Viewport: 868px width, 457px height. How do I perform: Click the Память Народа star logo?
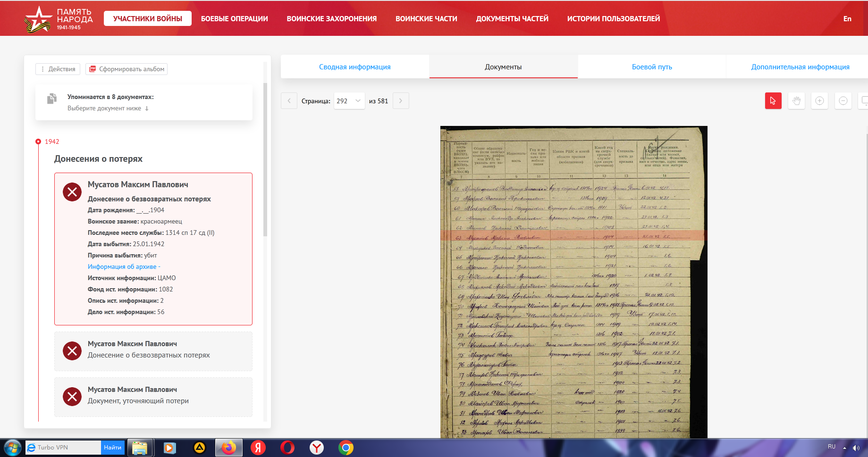[x=38, y=20]
